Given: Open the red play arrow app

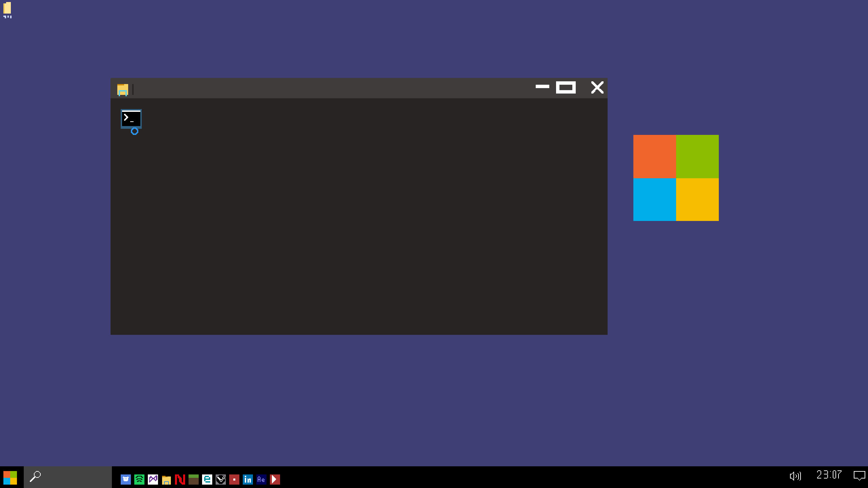Looking at the screenshot, I should click(275, 479).
